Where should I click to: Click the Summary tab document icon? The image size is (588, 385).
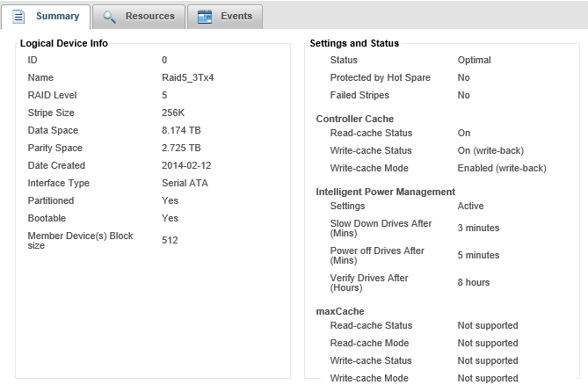tap(18, 17)
